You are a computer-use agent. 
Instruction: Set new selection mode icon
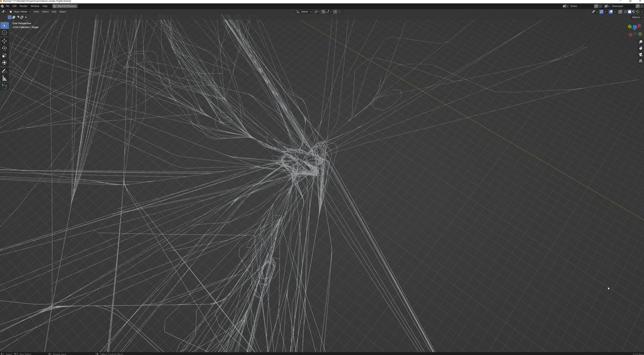[x=10, y=17]
